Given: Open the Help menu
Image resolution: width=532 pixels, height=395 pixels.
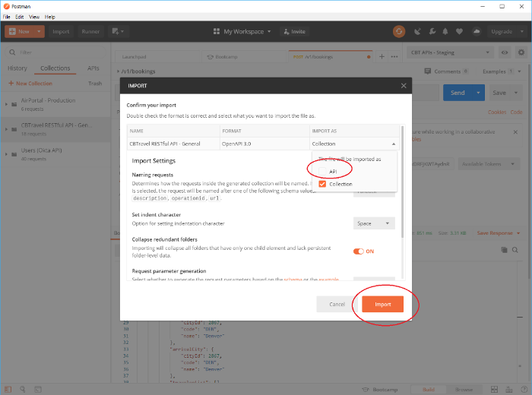Looking at the screenshot, I should pos(50,17).
